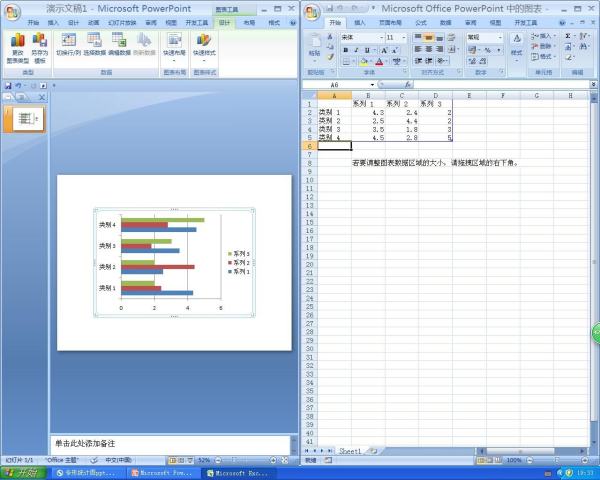
Task: Toggle Underline in Excel ribbon
Action: pyautogui.click(x=367, y=50)
